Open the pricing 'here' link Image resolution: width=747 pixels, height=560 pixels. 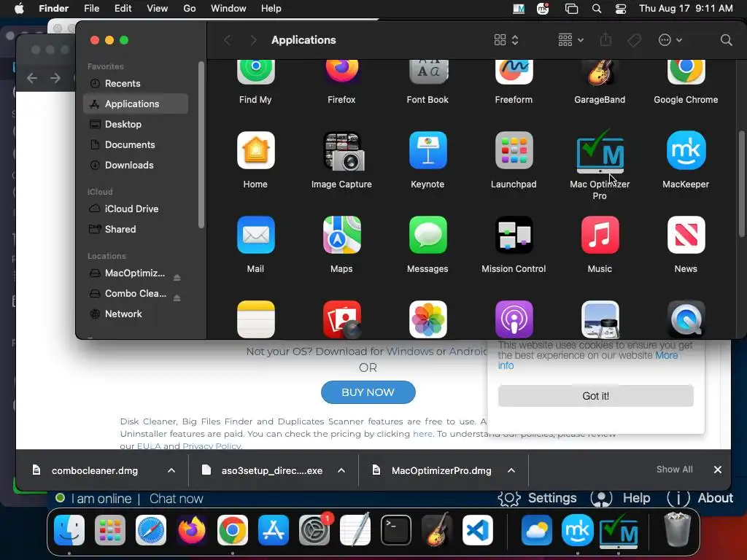click(x=422, y=434)
